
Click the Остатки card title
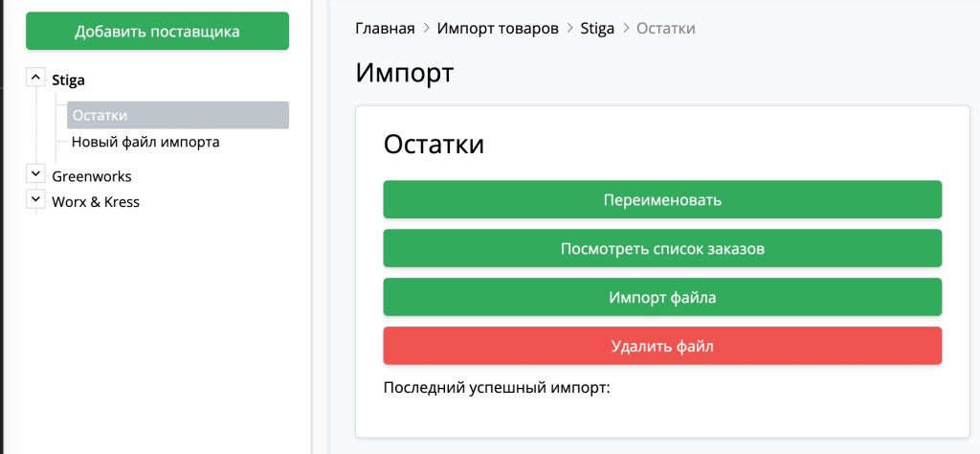point(434,145)
